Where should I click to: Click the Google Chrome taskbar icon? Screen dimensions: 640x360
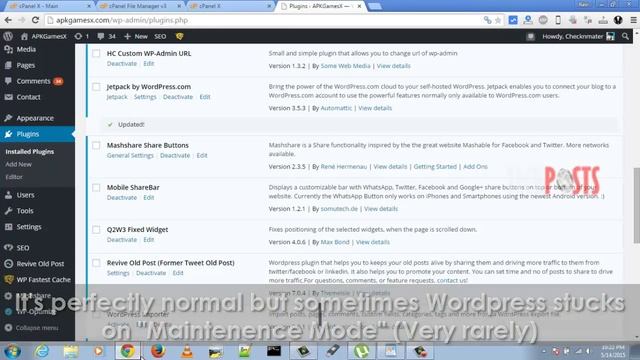(x=128, y=351)
